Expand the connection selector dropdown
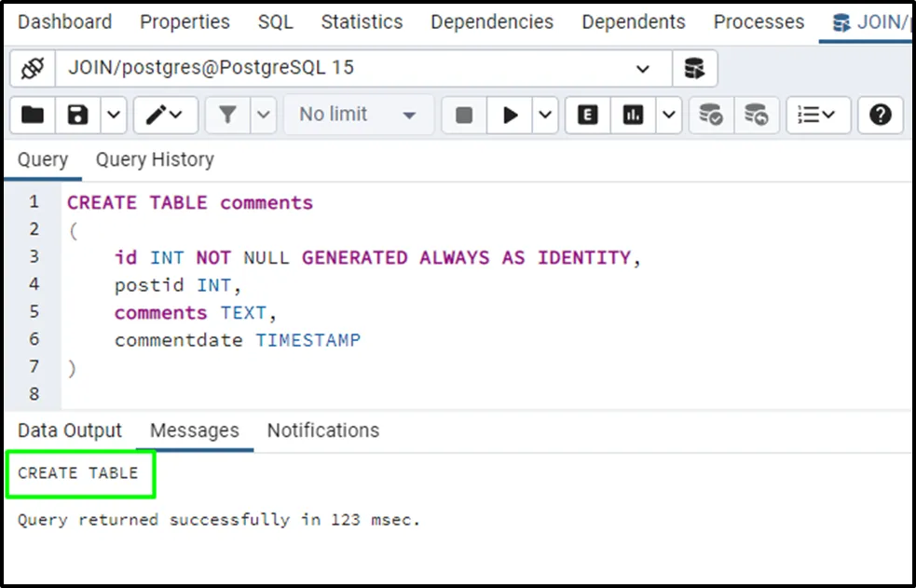This screenshot has height=588, width=916. [x=642, y=68]
